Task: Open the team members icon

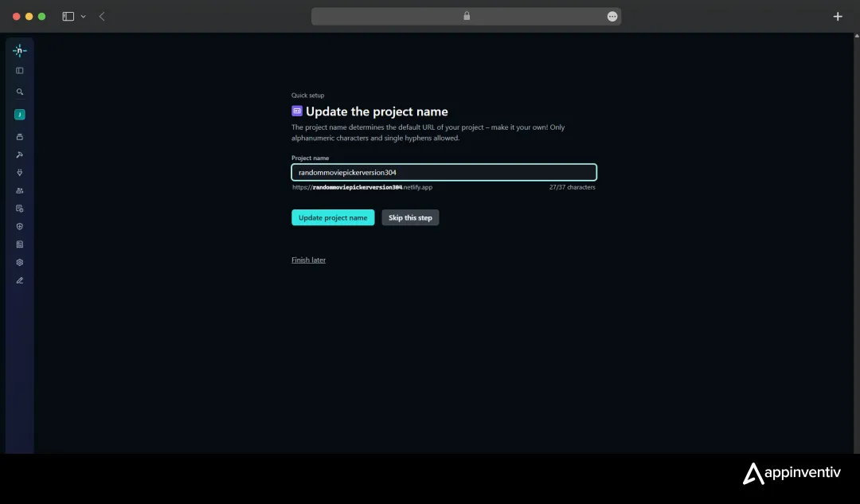Action: point(19,190)
